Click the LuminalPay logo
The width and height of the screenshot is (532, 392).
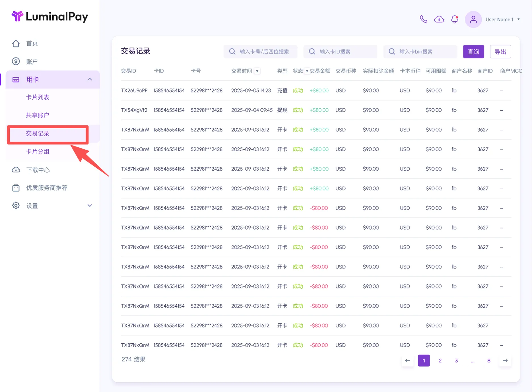point(50,16)
